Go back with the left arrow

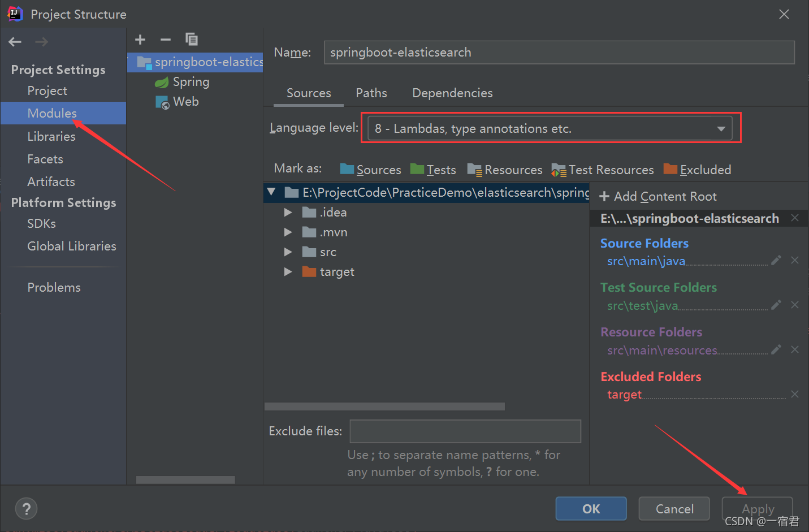tap(15, 42)
